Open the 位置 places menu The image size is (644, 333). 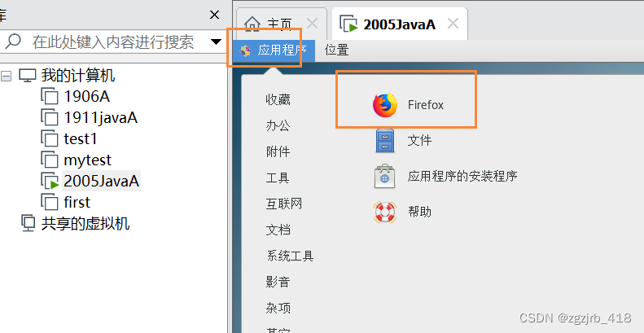click(337, 50)
